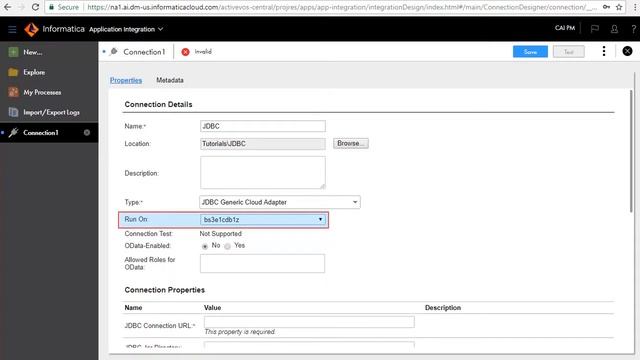Image resolution: width=640 pixels, height=360 pixels.
Task: Click the Explore folder icon
Action: pyautogui.click(x=13, y=72)
